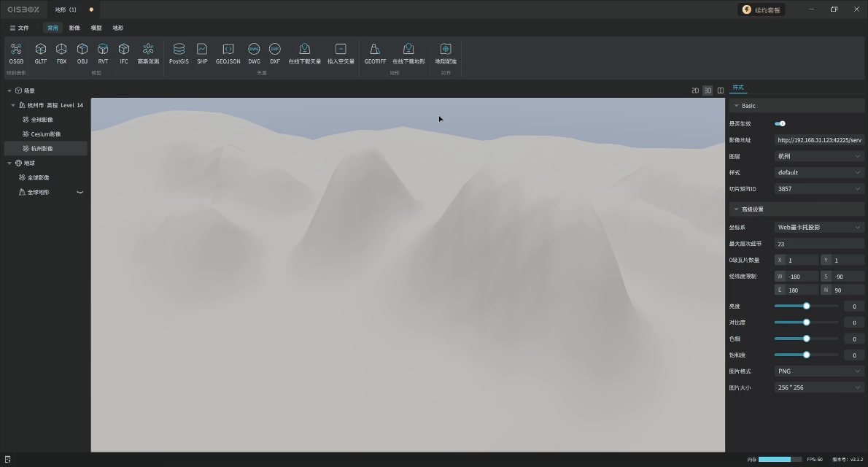
Task: Click the OSGB import icon
Action: click(x=16, y=50)
